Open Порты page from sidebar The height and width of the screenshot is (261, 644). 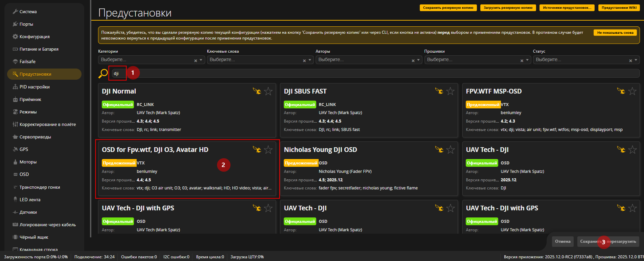click(26, 24)
